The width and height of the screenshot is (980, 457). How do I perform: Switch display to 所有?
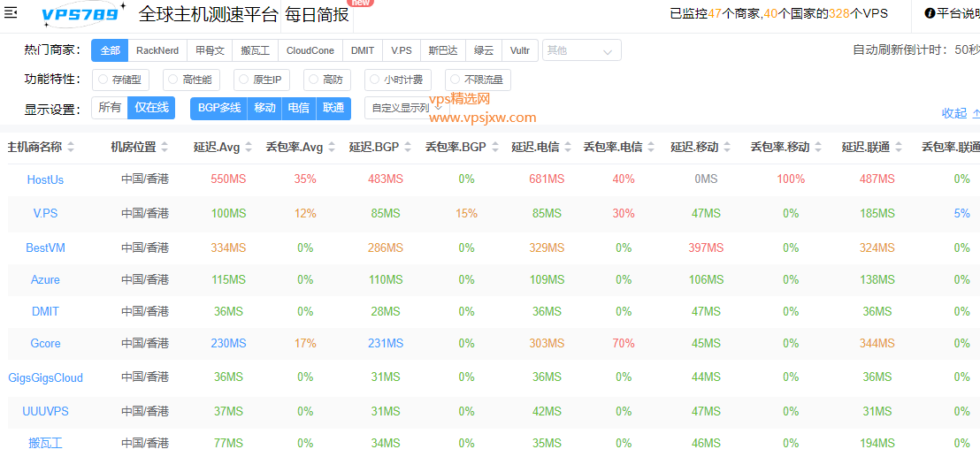[110, 107]
